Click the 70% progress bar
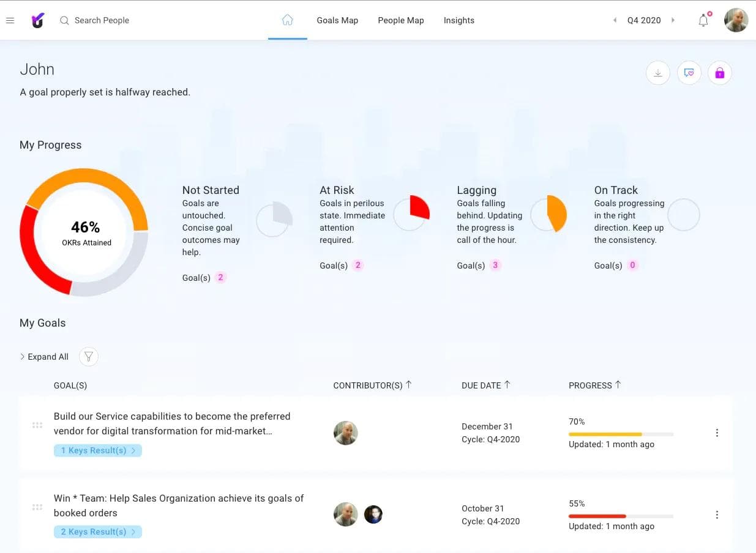The width and height of the screenshot is (756, 553). coord(621,433)
